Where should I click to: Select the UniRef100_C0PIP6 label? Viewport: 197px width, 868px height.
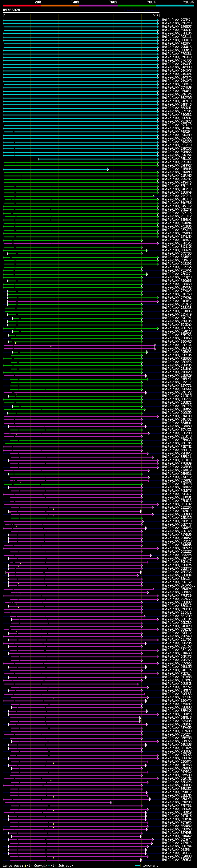click(177, 94)
